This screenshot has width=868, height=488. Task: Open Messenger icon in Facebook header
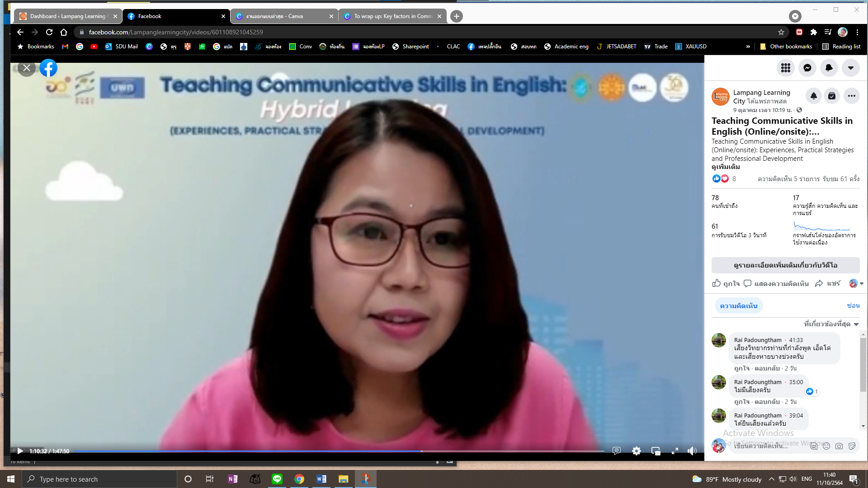tap(807, 68)
